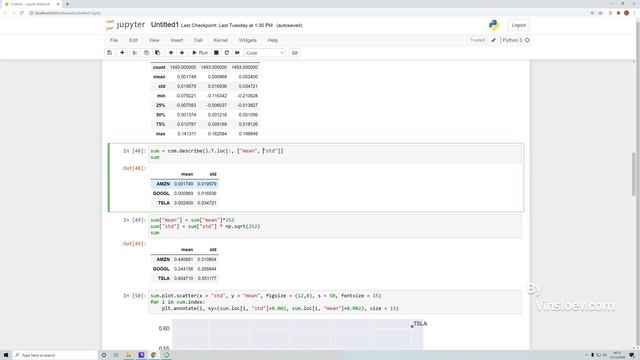Save the notebook with the floppy disk icon
The height and width of the screenshot is (360, 640).
tap(109, 53)
